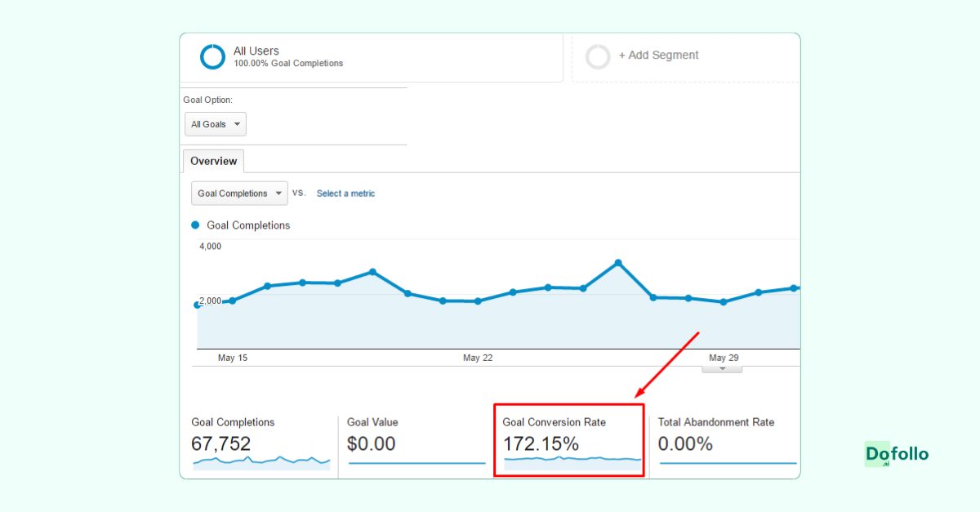980x512 pixels.
Task: Select the Goal Conversion Rate metric card
Action: [568, 439]
